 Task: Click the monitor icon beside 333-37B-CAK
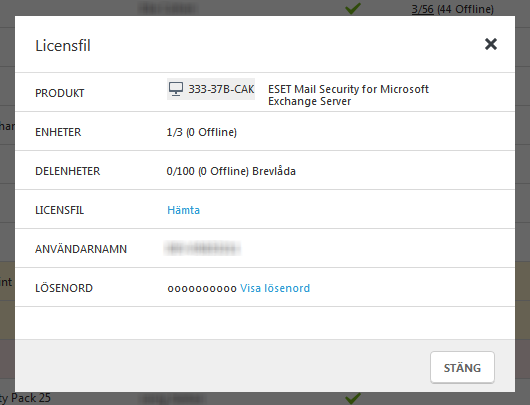point(176,89)
